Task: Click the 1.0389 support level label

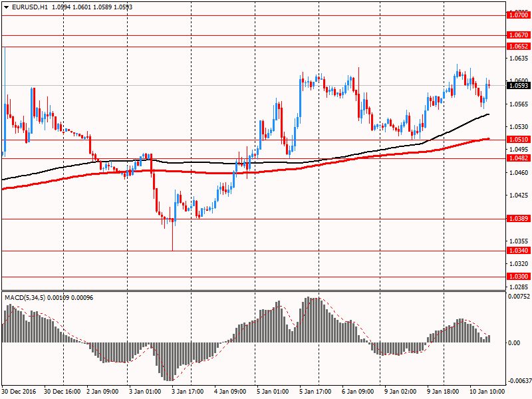Action: click(x=518, y=219)
